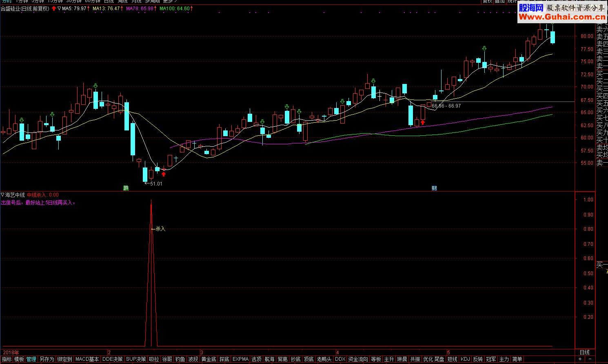Click the 合盛硅业(日线.前复权) title
The width and height of the screenshot is (608, 364).
(25, 9)
